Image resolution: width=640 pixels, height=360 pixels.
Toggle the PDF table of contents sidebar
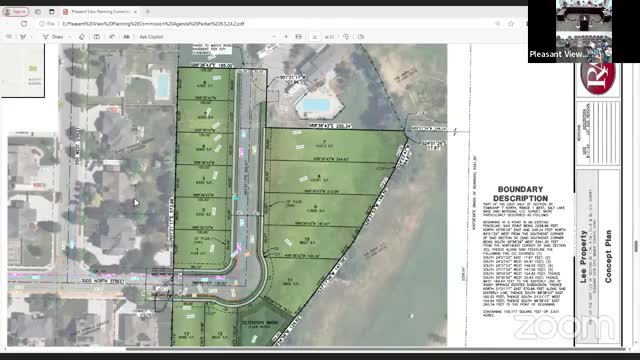click(9, 37)
